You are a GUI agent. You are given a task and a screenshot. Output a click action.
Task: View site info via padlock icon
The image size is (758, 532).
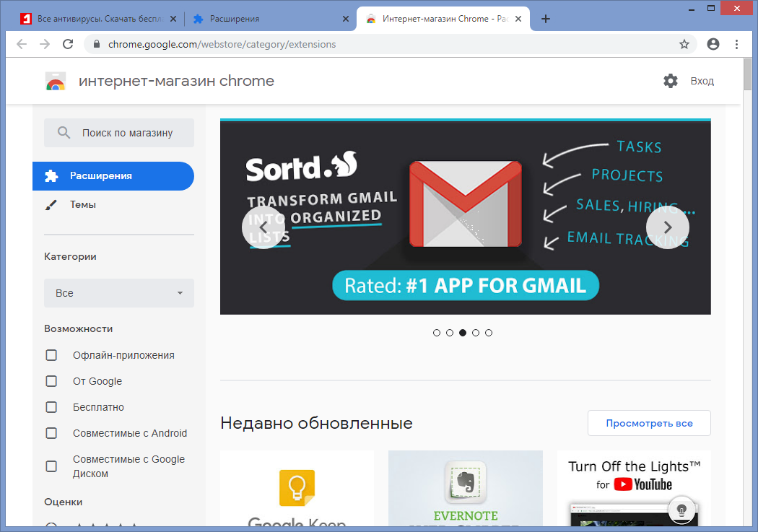[97, 45]
